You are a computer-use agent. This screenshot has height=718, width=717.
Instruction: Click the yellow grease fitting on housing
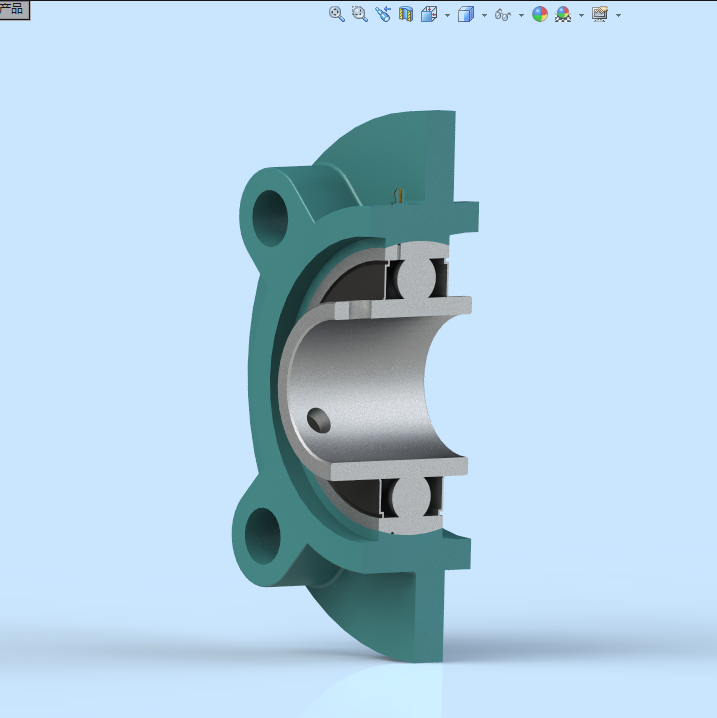399,196
